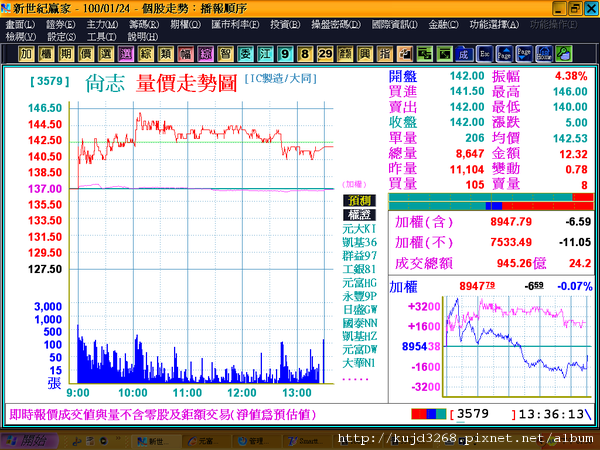Click the Home toolbar icon
Image resolution: width=600 pixels, height=450 pixels.
coord(544,54)
